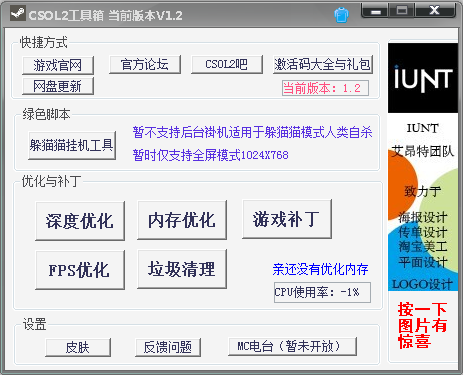Image resolution: width=463 pixels, height=375 pixels.
Task: Launch 躲猫猫挂机工具
Action: click(x=72, y=145)
